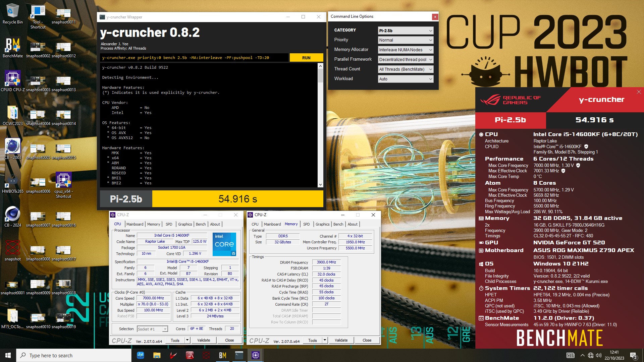Switch to Memory tab in left CPU-Z
Viewport: 644px width, 362px height.
tap(154, 224)
